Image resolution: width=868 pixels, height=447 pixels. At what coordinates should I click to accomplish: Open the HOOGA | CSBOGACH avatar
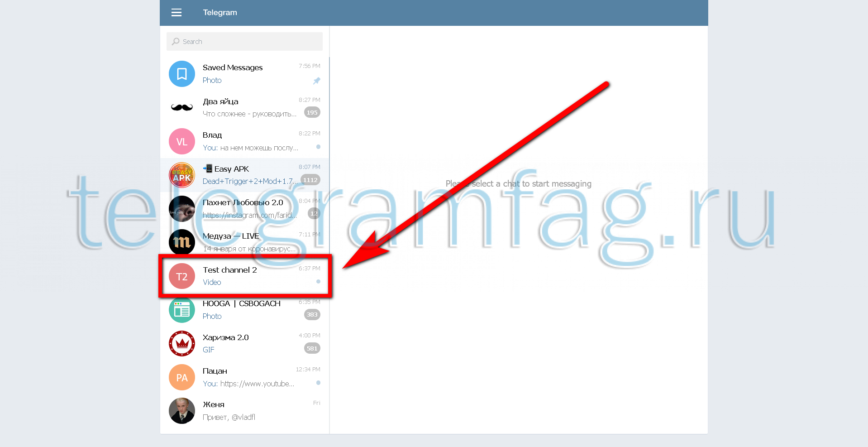182,310
